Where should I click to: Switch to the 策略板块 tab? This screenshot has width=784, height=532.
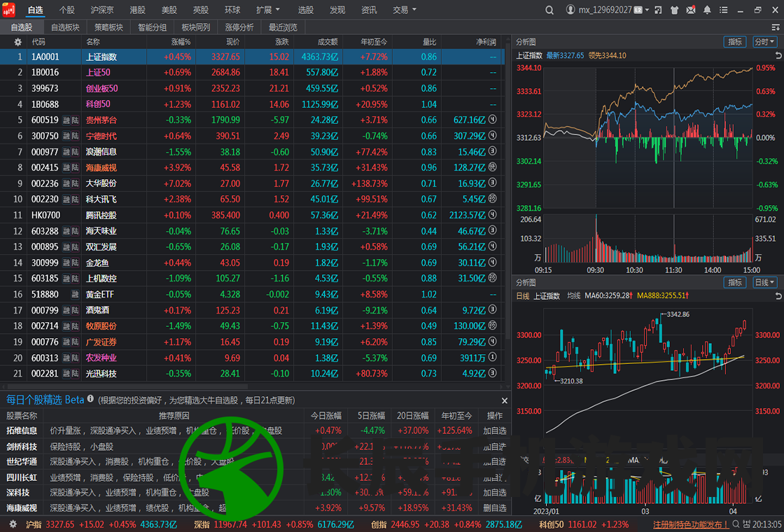coord(109,27)
